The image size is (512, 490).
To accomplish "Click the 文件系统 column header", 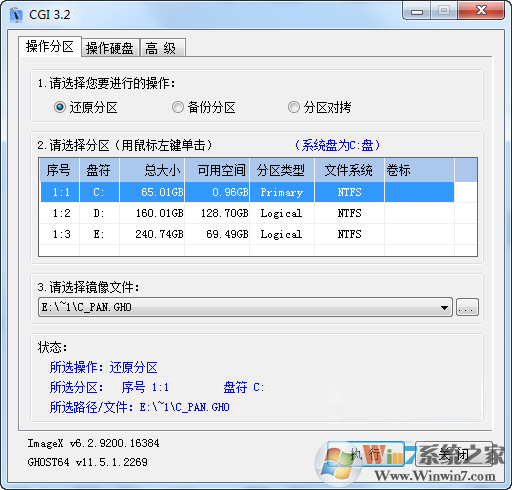I will pos(349,170).
